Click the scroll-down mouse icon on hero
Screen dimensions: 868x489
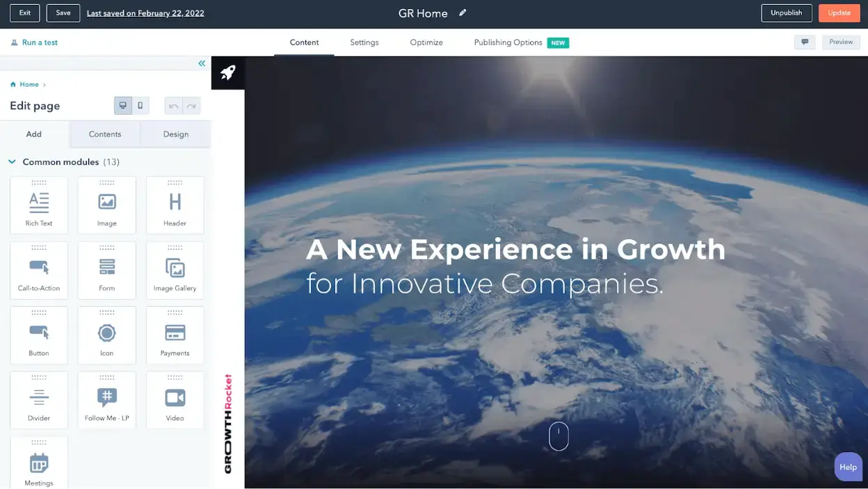[x=558, y=436]
